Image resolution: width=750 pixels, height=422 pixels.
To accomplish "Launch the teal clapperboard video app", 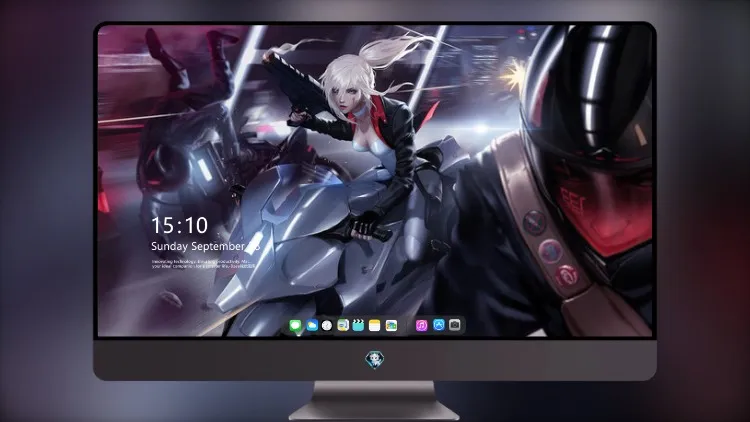I will coord(358,325).
